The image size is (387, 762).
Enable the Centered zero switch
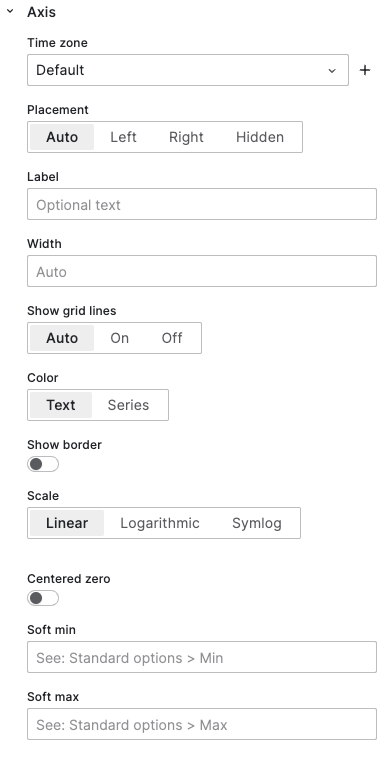[43, 598]
